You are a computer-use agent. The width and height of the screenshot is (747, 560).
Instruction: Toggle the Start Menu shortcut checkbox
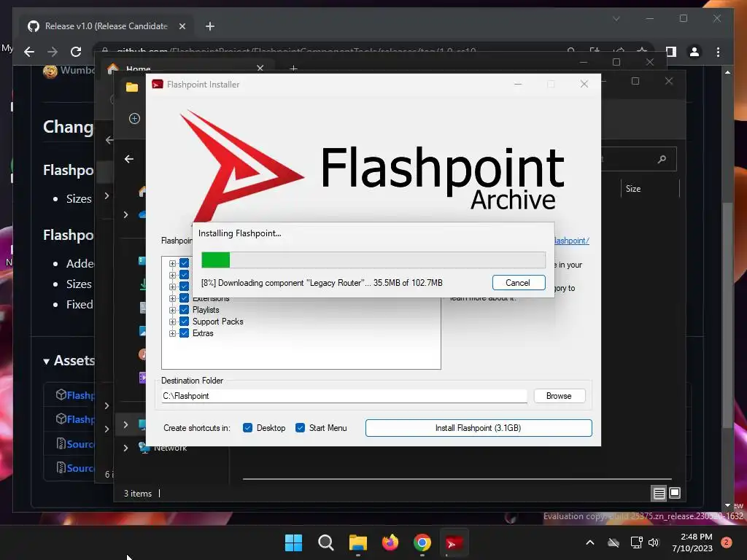[300, 428]
